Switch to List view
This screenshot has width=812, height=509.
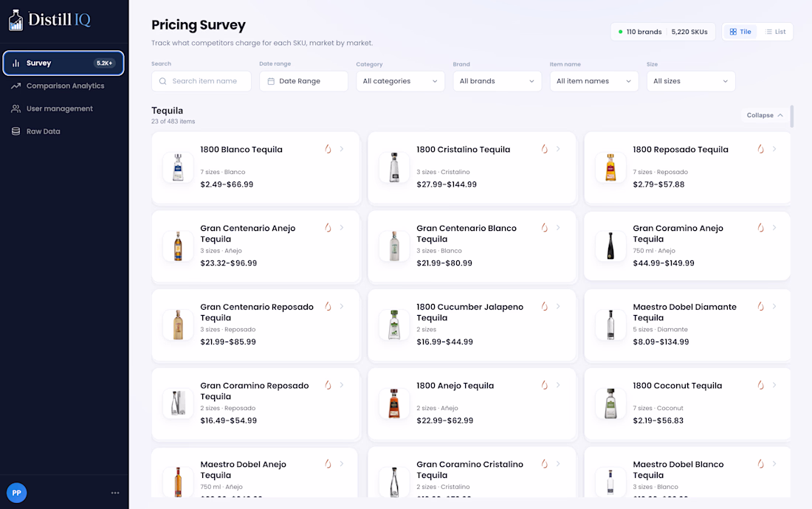tap(775, 32)
